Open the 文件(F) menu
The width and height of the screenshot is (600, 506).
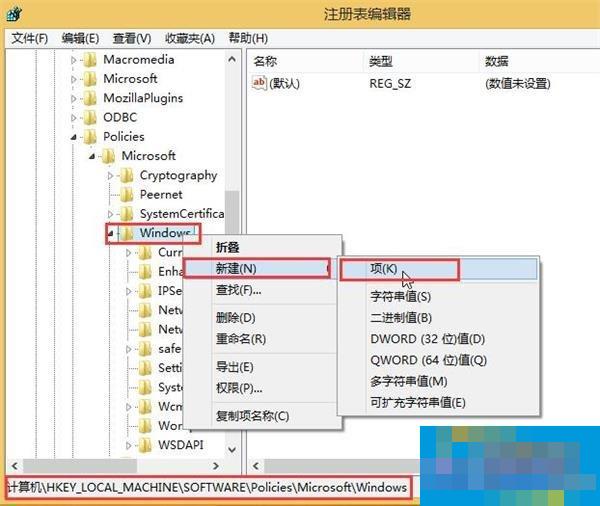point(29,38)
